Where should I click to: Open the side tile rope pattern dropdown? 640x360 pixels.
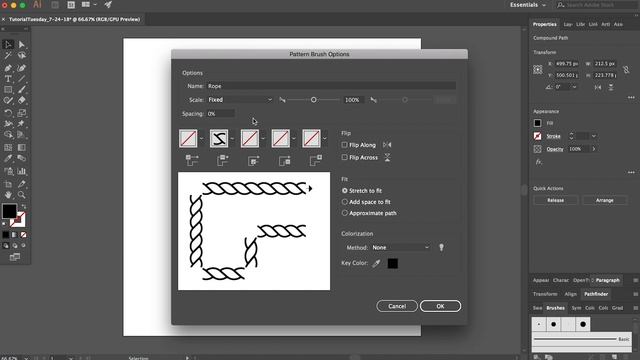[x=232, y=139]
